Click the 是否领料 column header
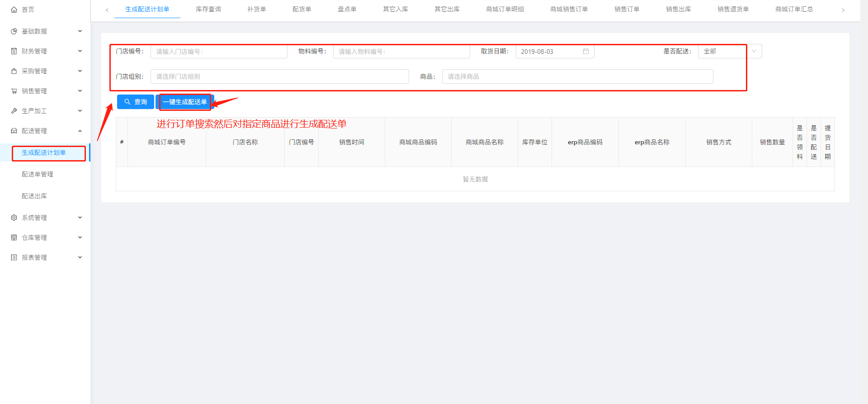Screen dimensions: 868x404 click(x=800, y=142)
